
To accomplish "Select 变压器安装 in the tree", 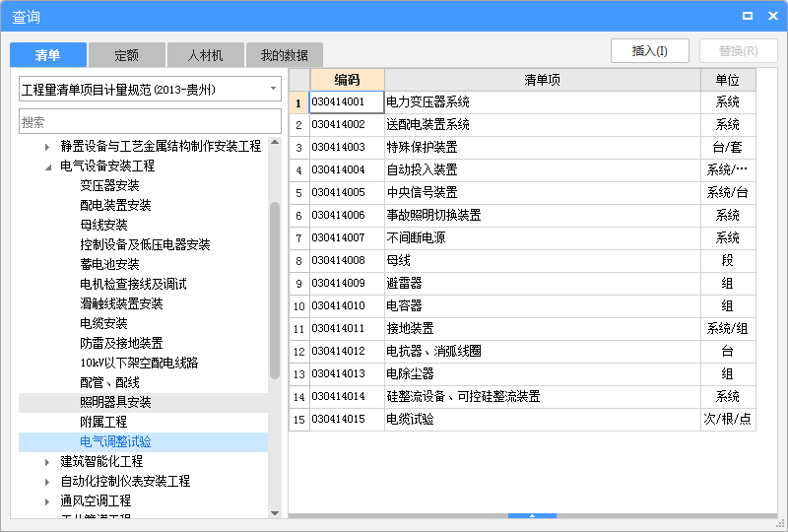I will click(109, 185).
